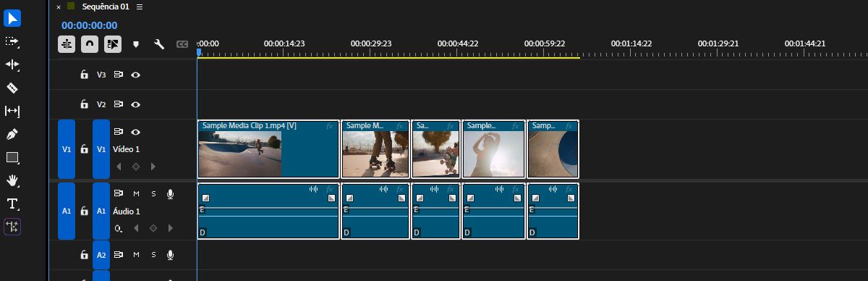
Task: Go to next keyframe on Vídeo 1
Action: click(x=153, y=167)
